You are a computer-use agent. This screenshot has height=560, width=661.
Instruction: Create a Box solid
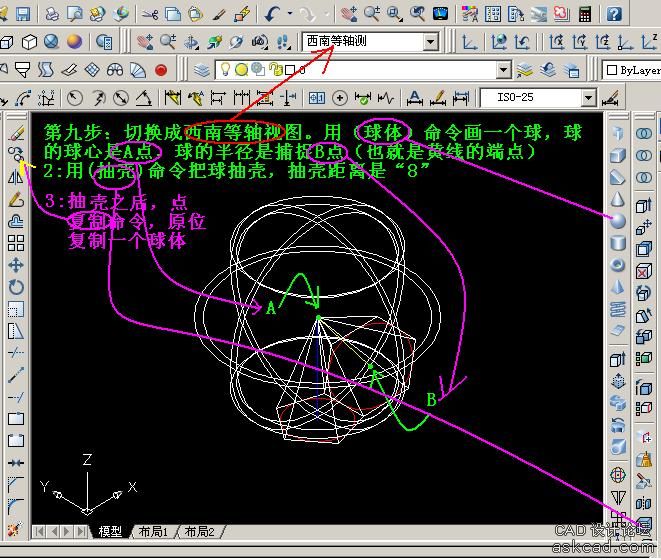tap(618, 155)
